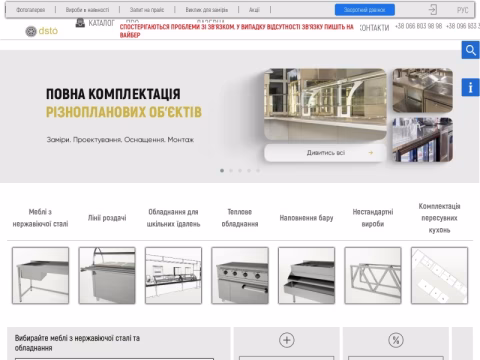Select the first carousel dot
Screen dimensions: 480x360
tap(222, 170)
